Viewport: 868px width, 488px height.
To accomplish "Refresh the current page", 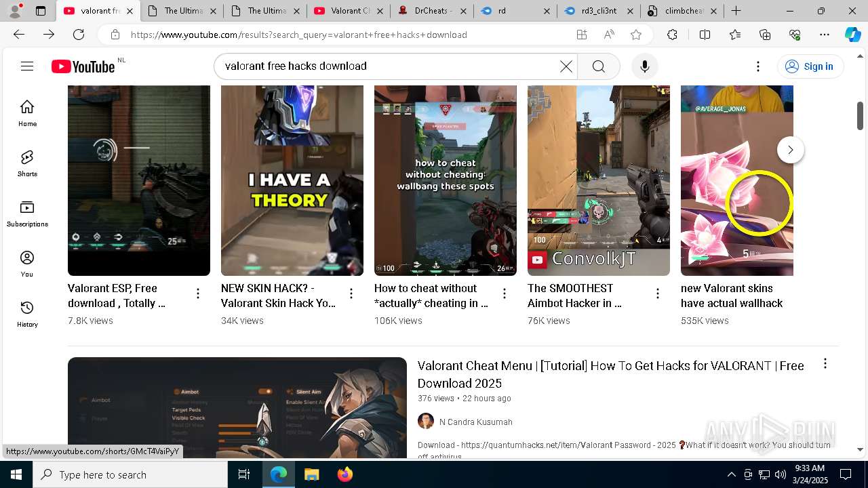I will 79,35.
